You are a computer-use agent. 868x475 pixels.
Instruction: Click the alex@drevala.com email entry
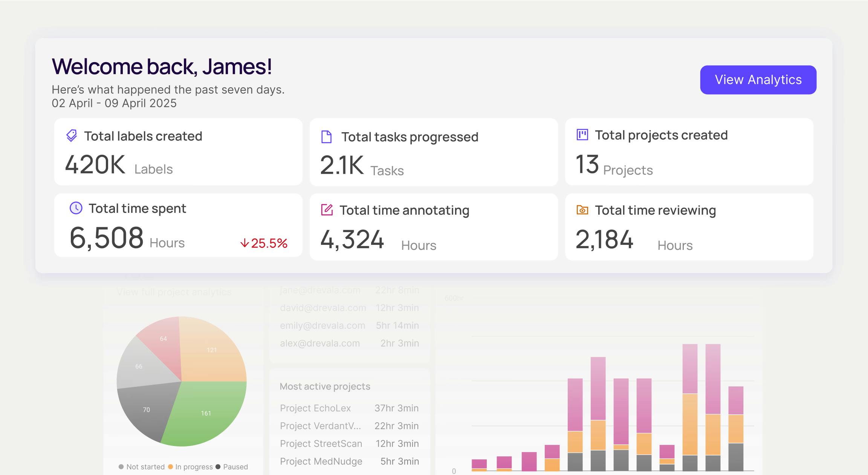coord(319,343)
